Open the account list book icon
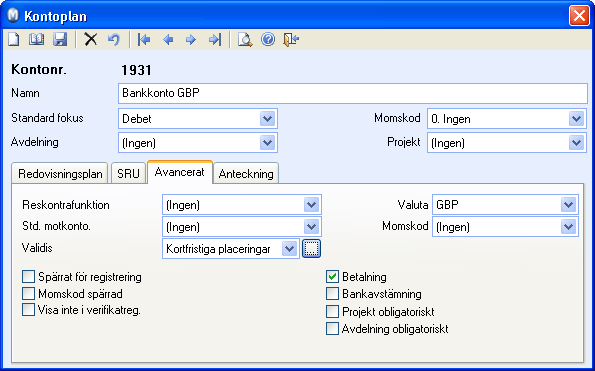This screenshot has width=595, height=371. pos(36,39)
